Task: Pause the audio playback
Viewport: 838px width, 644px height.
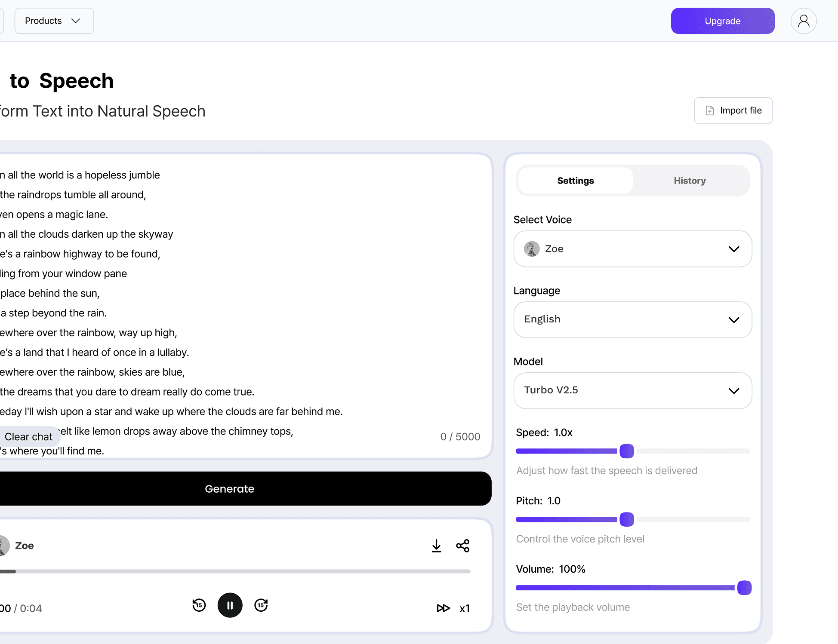Action: tap(230, 605)
